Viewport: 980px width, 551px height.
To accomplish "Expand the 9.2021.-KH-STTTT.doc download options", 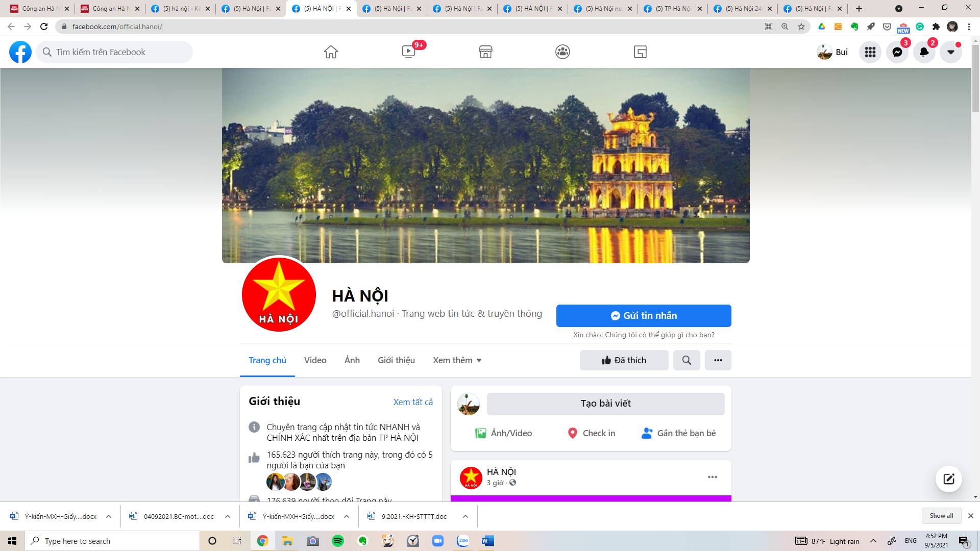I will coord(465,516).
